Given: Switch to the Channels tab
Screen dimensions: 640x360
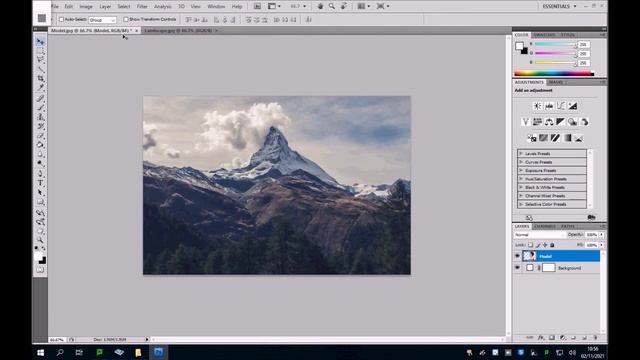Looking at the screenshot, I should [x=545, y=226].
